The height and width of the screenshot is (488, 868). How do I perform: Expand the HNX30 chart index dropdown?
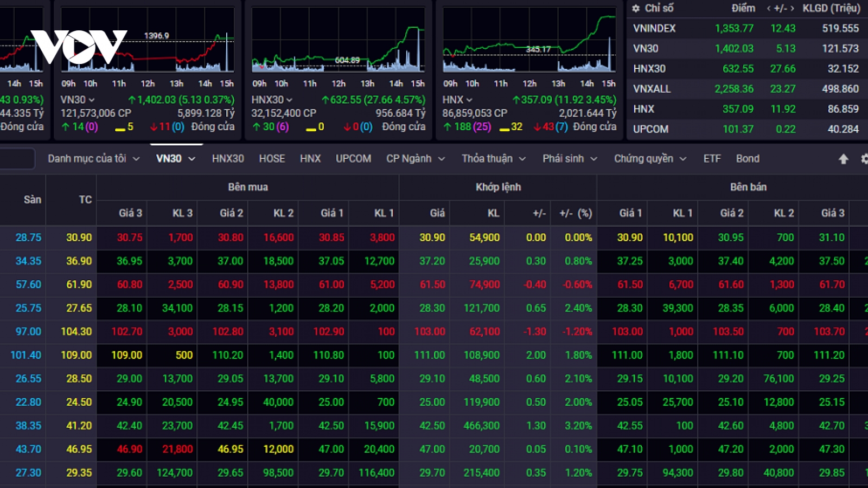pyautogui.click(x=289, y=100)
